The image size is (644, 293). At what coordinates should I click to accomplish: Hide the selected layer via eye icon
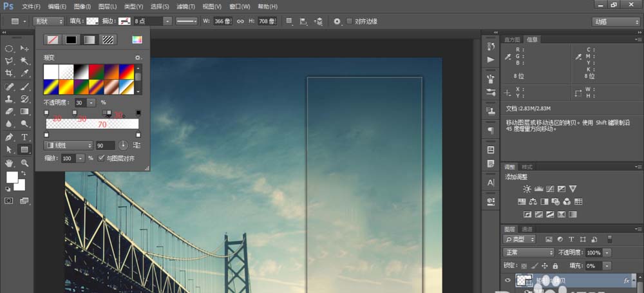(508, 280)
